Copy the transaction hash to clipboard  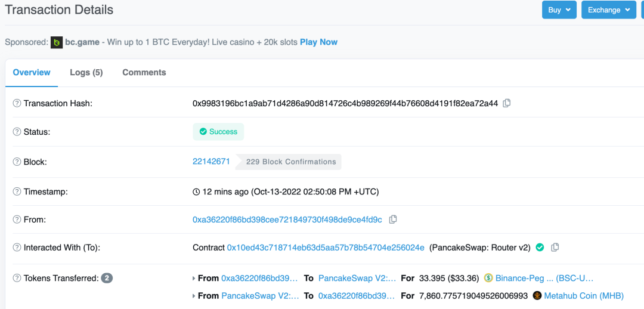507,103
